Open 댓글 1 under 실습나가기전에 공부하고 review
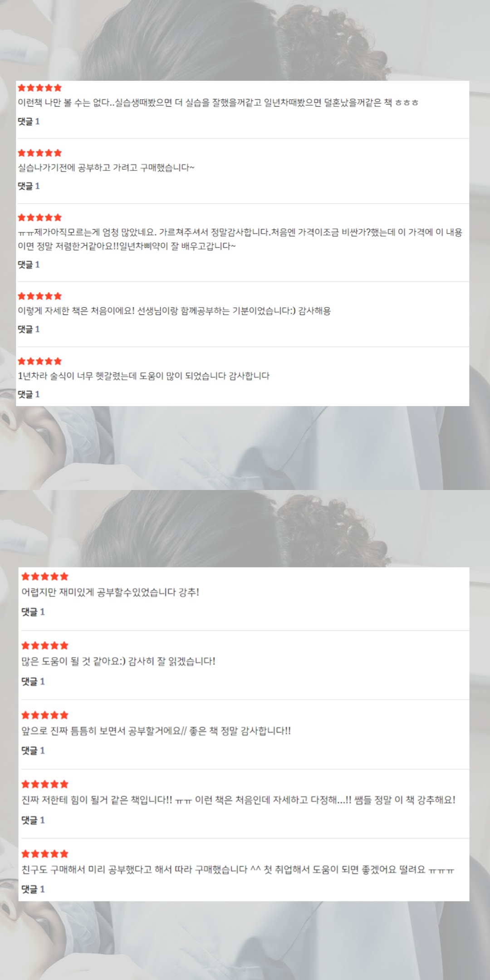490x980 pixels. tap(29, 186)
